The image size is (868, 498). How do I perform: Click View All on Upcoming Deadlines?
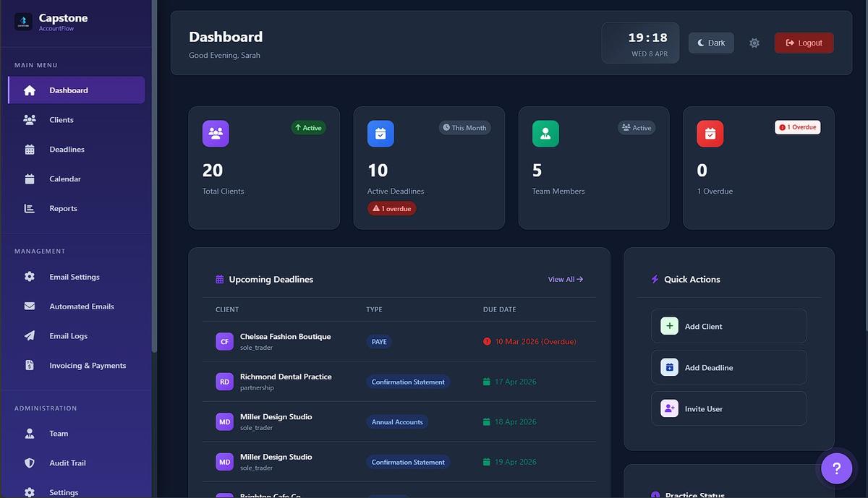tap(565, 279)
